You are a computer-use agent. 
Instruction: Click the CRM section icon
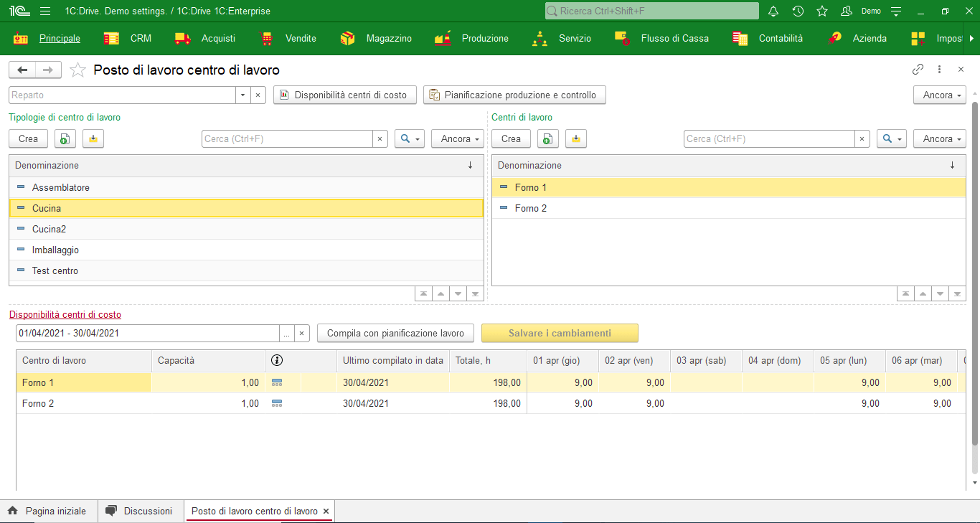pyautogui.click(x=111, y=39)
